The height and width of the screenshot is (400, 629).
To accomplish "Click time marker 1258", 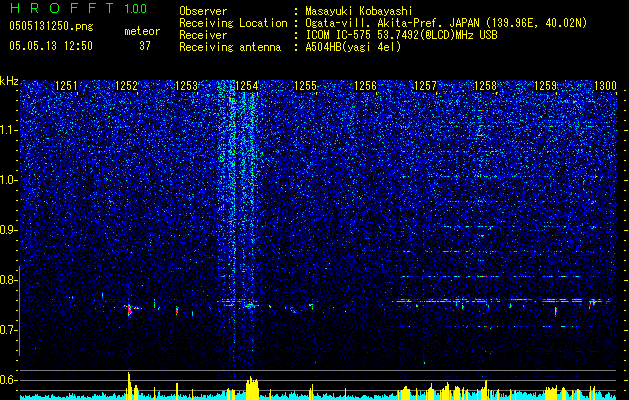I will point(485,86).
